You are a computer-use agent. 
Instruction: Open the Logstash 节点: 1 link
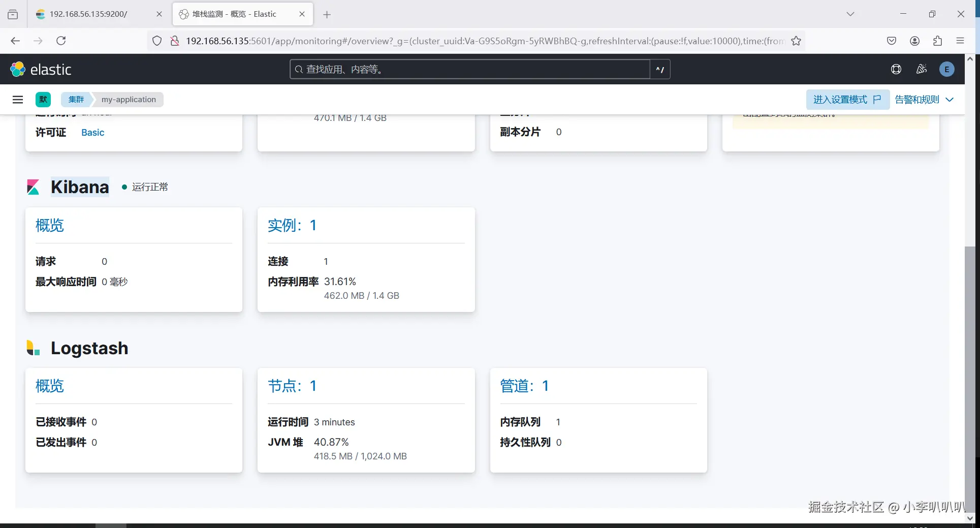coord(292,386)
